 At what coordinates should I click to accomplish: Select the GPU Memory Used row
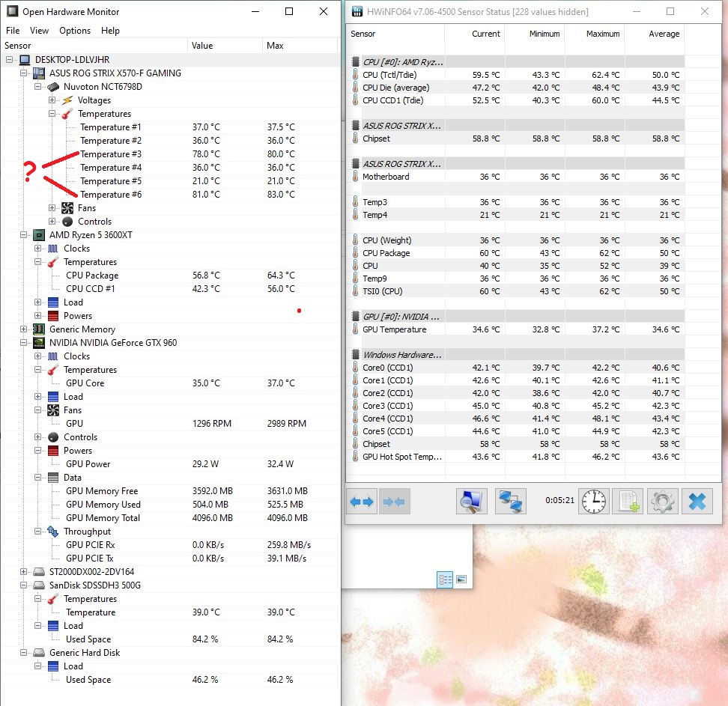tap(171, 505)
